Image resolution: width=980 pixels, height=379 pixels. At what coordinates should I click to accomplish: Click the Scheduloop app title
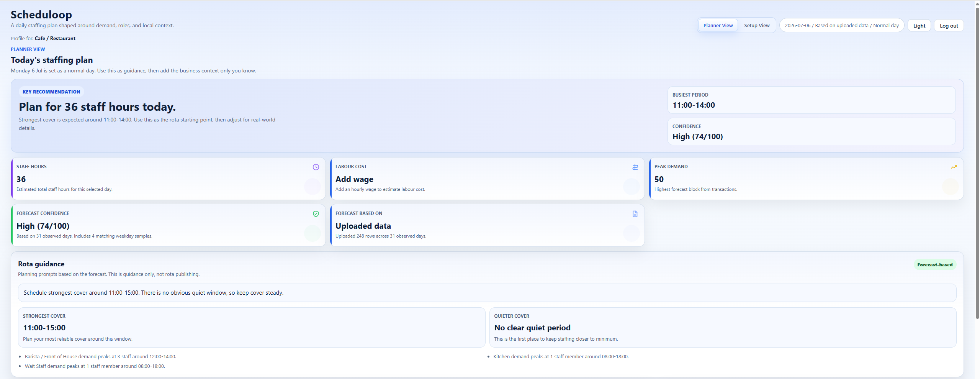point(41,15)
